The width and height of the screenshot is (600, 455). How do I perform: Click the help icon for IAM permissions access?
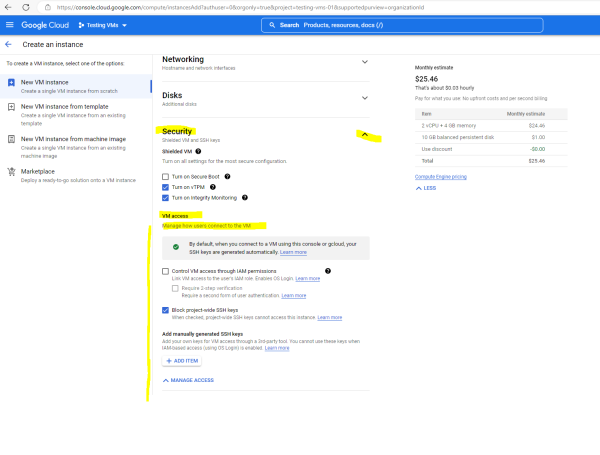pos(328,271)
